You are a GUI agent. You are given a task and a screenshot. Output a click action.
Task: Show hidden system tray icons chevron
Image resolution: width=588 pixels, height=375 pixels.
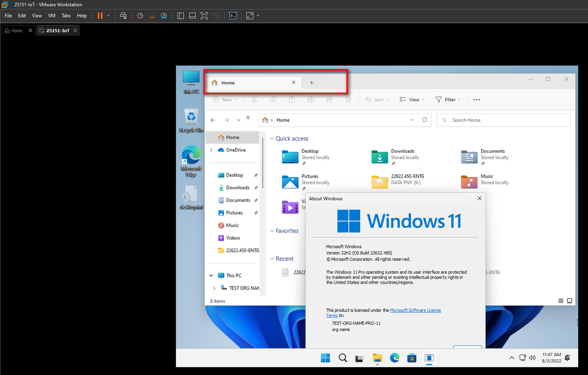coord(511,358)
